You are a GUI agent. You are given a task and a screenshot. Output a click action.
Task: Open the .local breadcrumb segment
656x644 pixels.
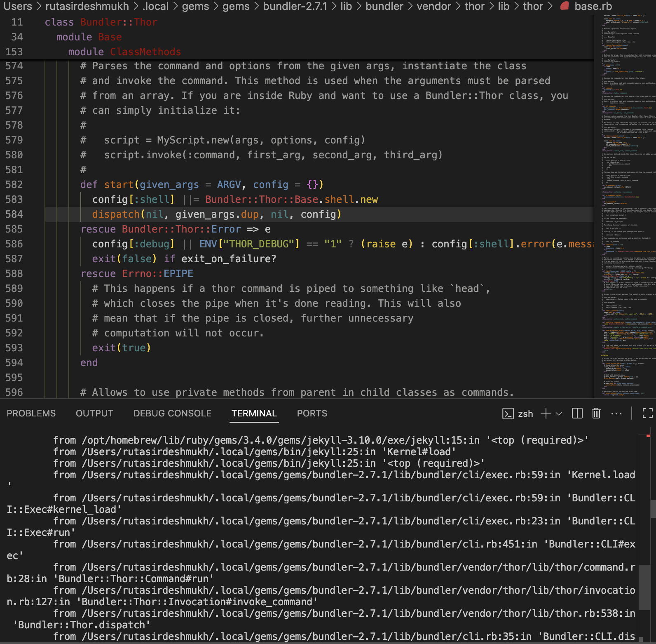156,6
